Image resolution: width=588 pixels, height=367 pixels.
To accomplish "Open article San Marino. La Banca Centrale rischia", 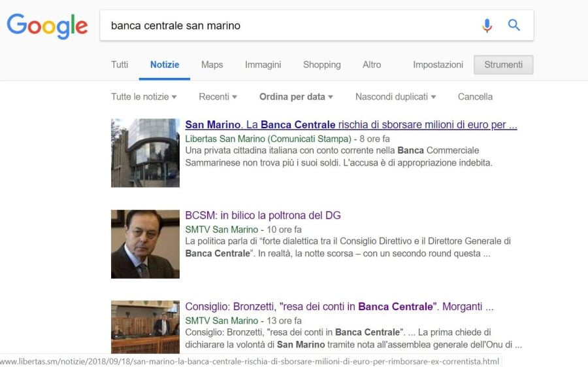I will 351,125.
